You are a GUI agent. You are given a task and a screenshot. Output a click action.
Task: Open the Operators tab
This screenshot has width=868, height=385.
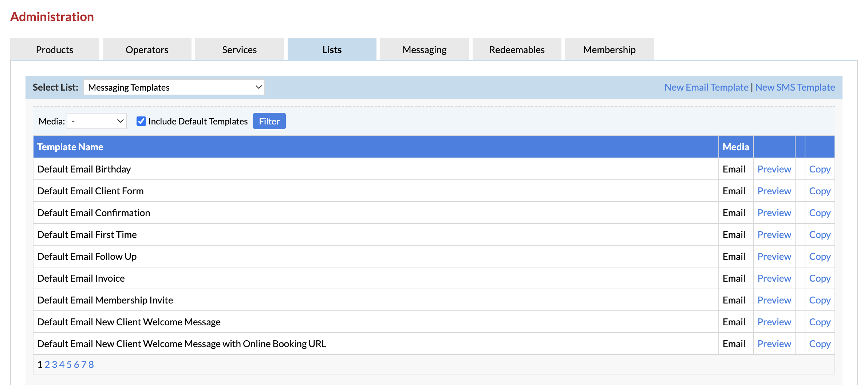tap(147, 49)
